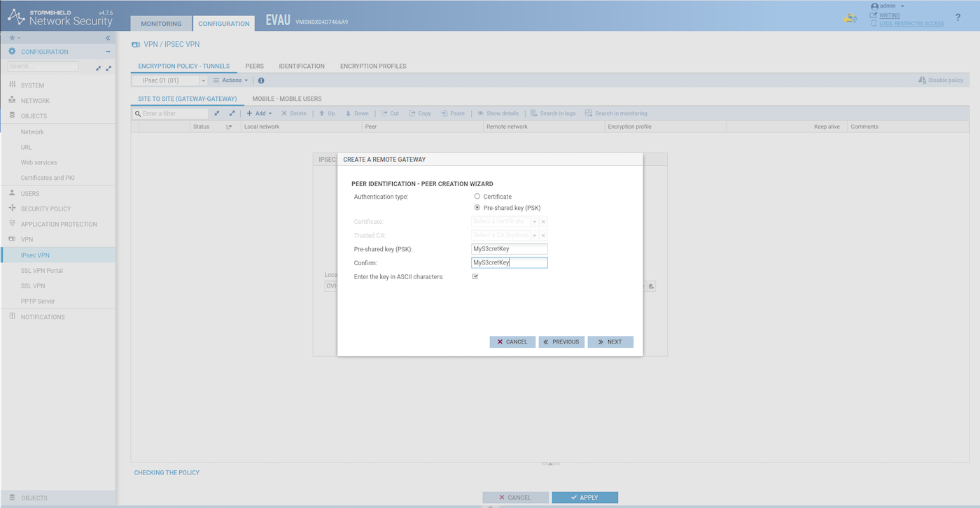This screenshot has width=980, height=508.
Task: Click the Disable policy icon
Action: click(x=922, y=80)
